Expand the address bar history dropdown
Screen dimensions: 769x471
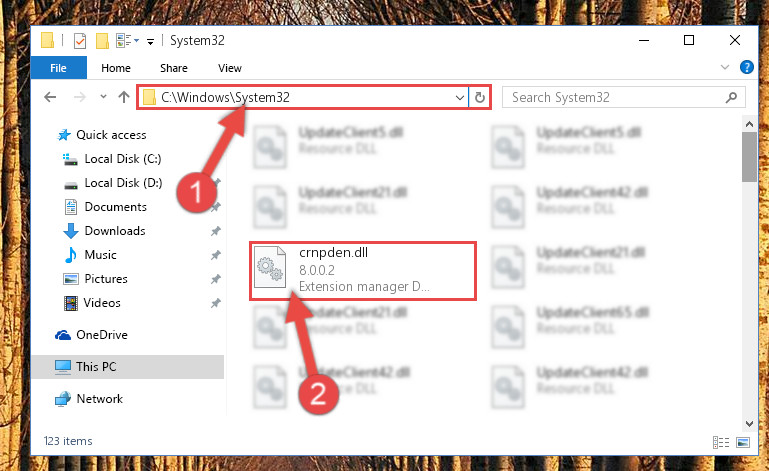(x=460, y=97)
